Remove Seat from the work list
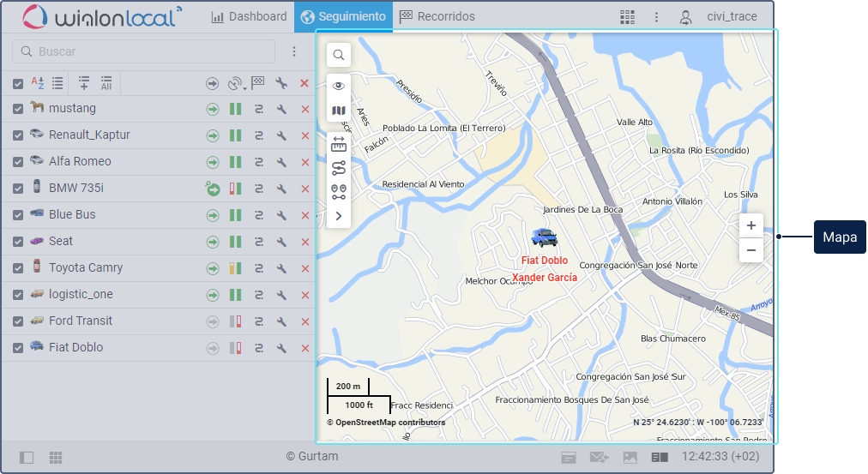This screenshot has width=868, height=474. (304, 242)
